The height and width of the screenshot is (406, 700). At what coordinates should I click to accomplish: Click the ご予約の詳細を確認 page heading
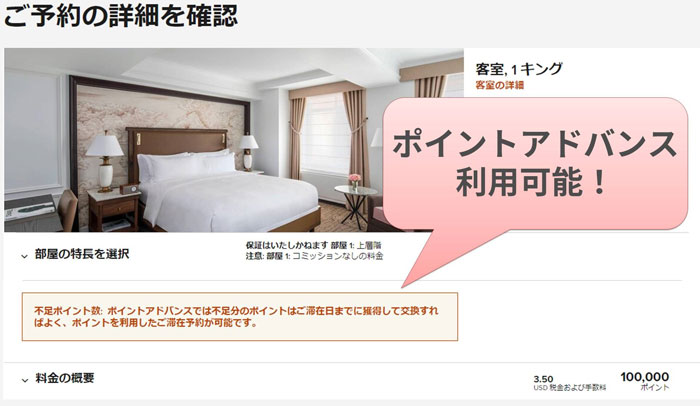[x=121, y=16]
